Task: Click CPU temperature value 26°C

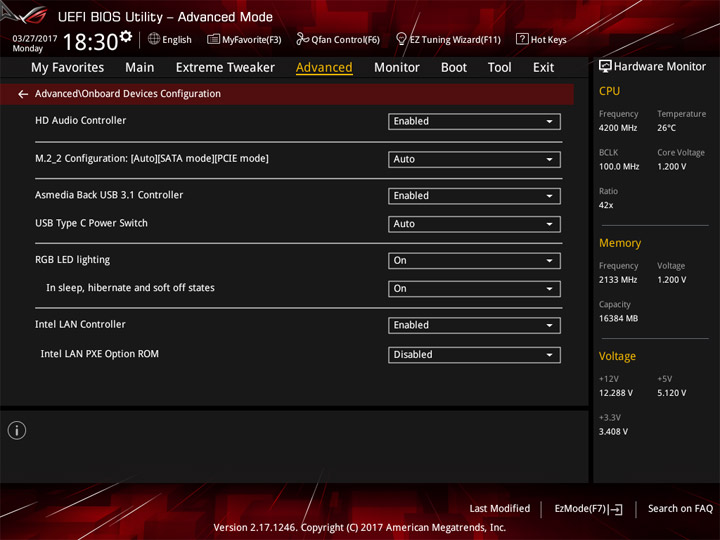Action: click(x=666, y=128)
